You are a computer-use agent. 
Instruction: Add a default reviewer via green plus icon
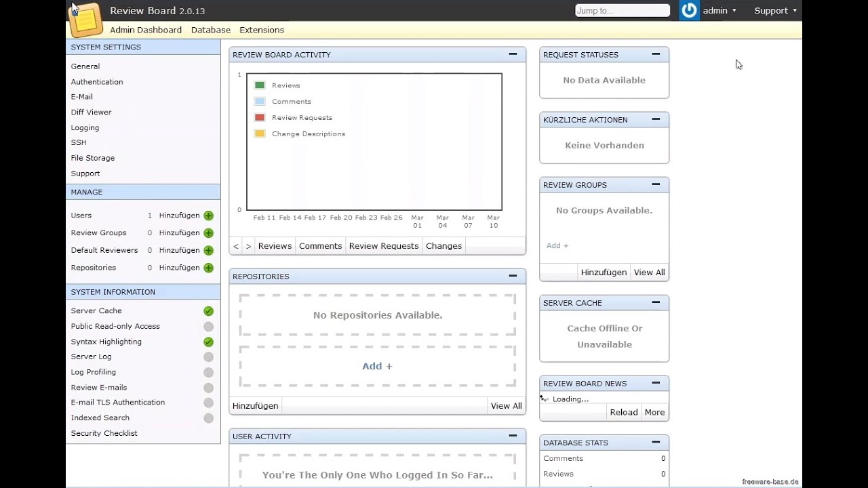[208, 251]
